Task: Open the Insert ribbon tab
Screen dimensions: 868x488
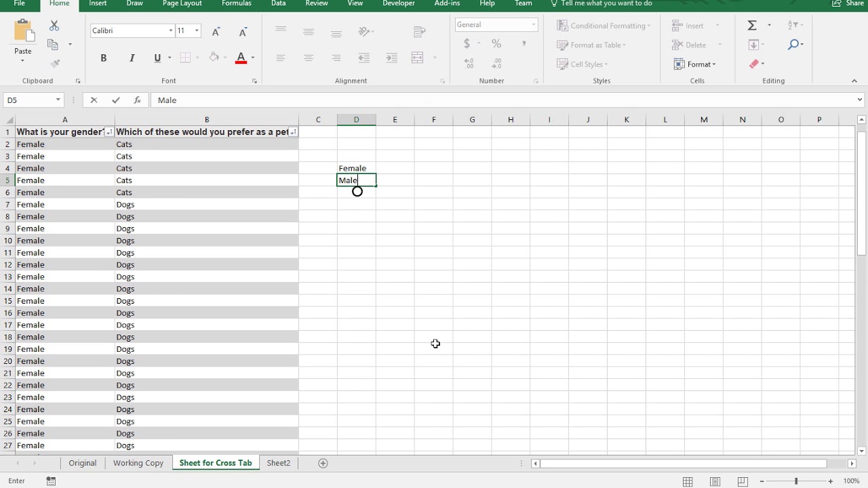Action: click(98, 3)
